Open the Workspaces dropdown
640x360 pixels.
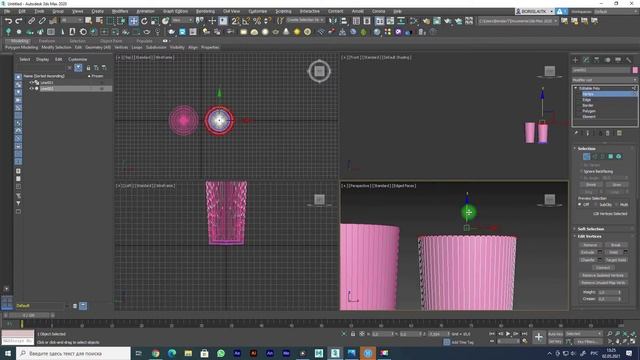616,11
